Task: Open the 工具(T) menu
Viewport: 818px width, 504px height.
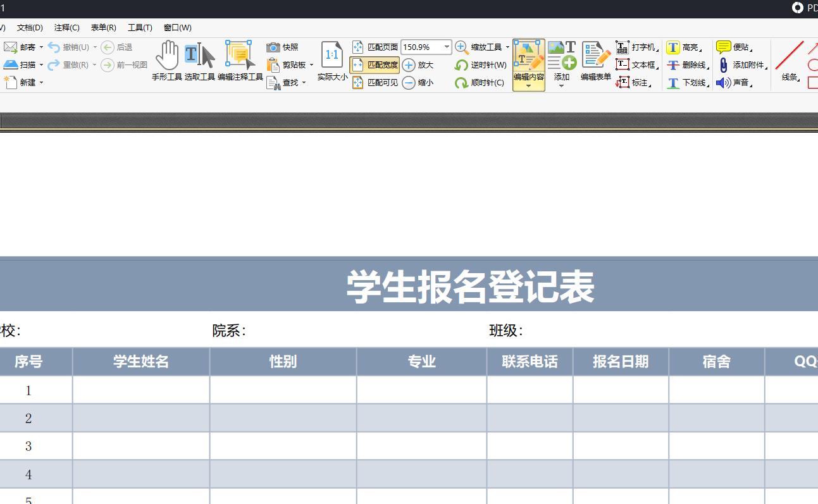Action: (139, 27)
